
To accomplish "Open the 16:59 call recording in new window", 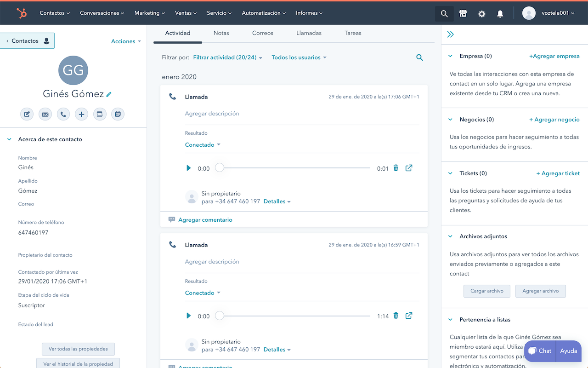I will [x=409, y=316].
